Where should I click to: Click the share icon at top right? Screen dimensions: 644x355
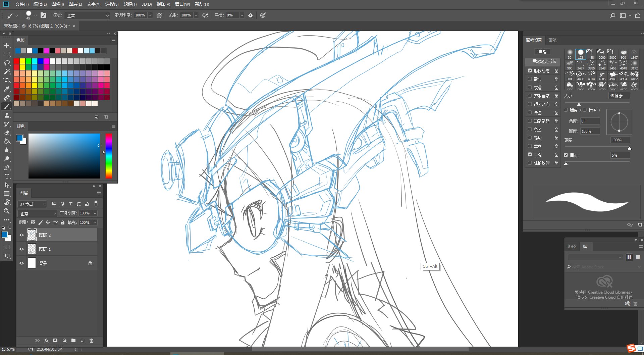click(x=638, y=15)
